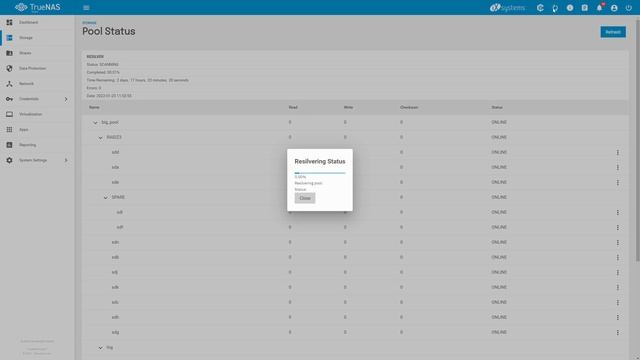The height and width of the screenshot is (360, 640).
Task: Open the options menu for disk sdk
Action: pyautogui.click(x=618, y=287)
